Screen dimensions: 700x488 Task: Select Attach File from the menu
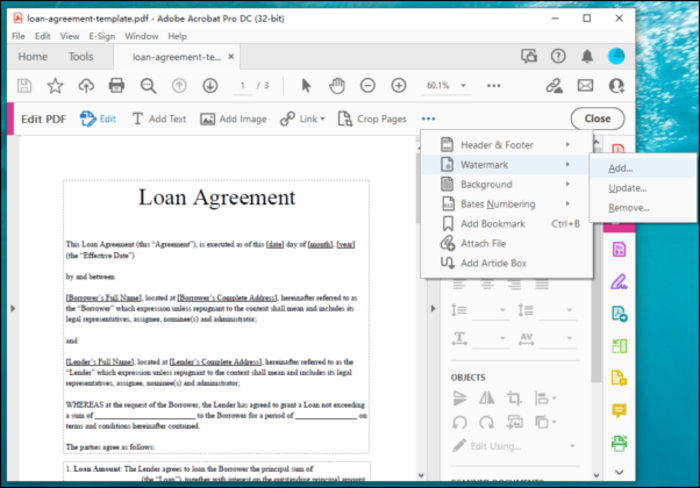click(x=483, y=243)
